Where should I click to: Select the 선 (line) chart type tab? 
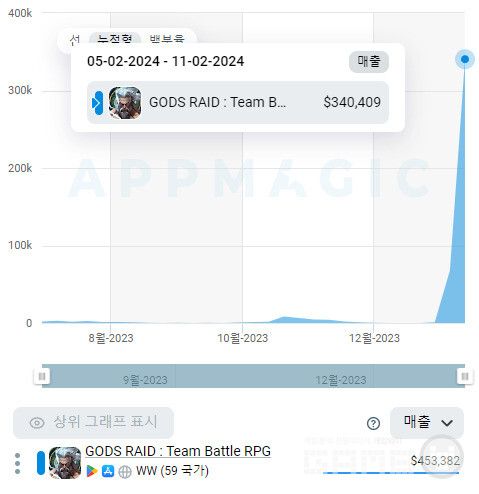pos(75,39)
